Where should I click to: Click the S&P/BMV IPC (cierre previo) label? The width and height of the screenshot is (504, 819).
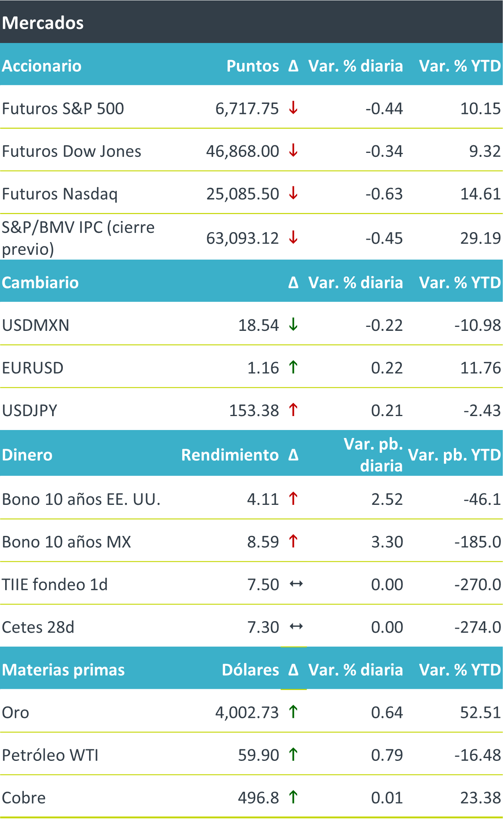click(78, 238)
